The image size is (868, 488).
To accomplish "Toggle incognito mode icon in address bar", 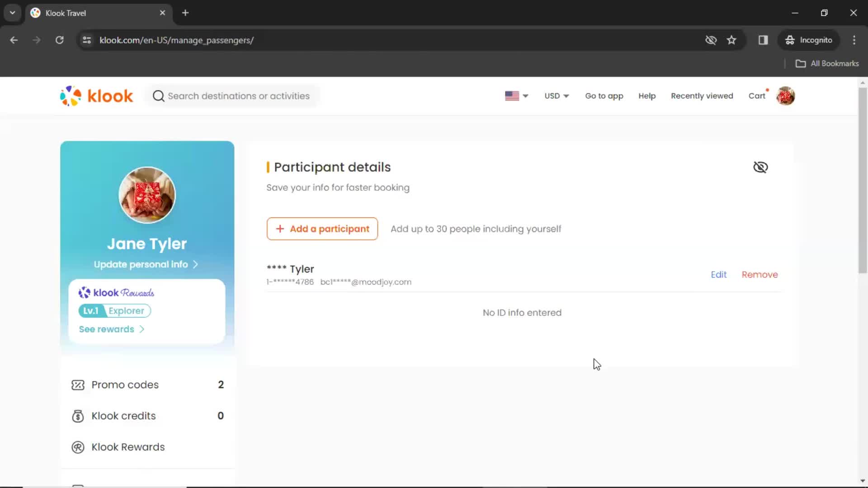I will [x=711, y=40].
